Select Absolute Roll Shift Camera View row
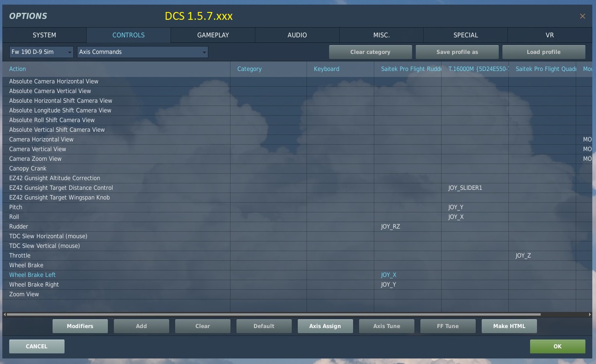Screen dimensions: 596x364 [297, 120]
